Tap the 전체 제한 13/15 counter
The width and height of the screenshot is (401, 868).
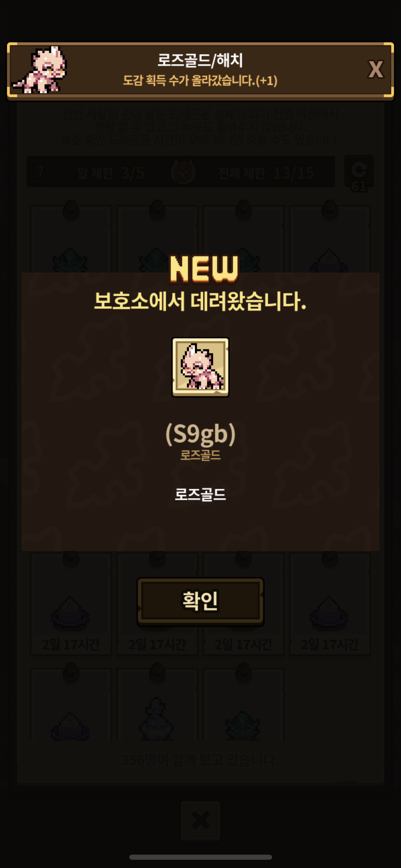point(266,173)
